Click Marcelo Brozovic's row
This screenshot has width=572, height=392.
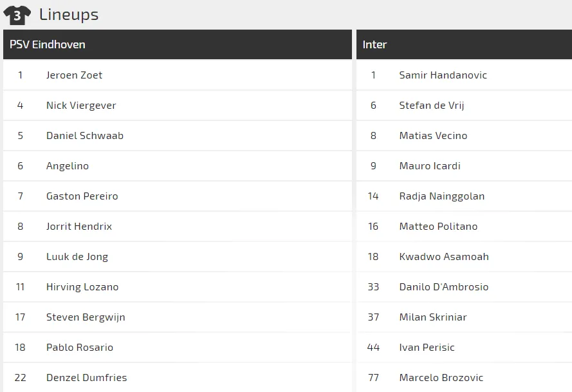point(441,378)
